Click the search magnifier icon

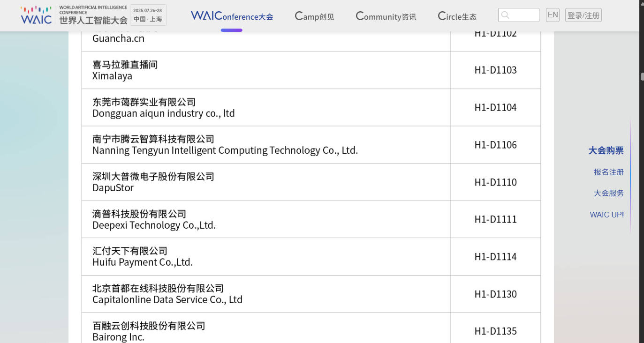click(x=505, y=15)
